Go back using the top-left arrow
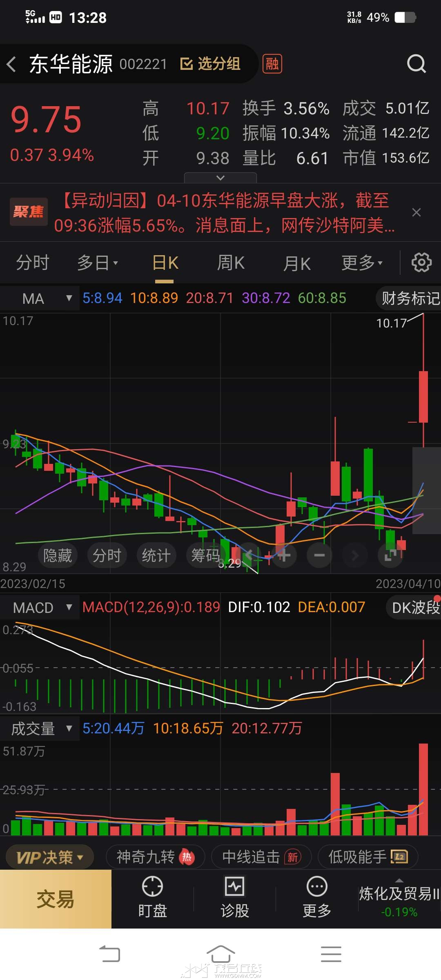 [x=11, y=64]
